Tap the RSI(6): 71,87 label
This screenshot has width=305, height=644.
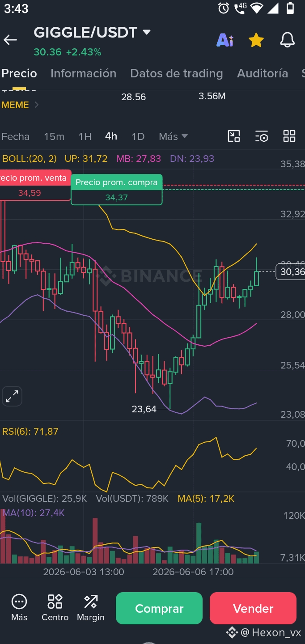[x=30, y=432]
